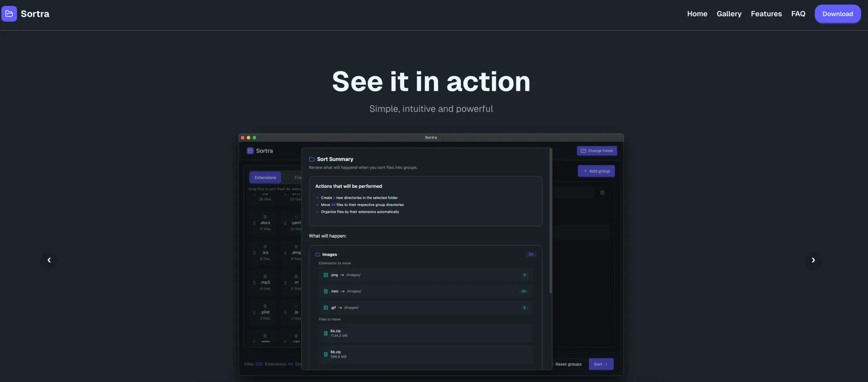Click the 'Sortra' brand name in the header

(35, 14)
